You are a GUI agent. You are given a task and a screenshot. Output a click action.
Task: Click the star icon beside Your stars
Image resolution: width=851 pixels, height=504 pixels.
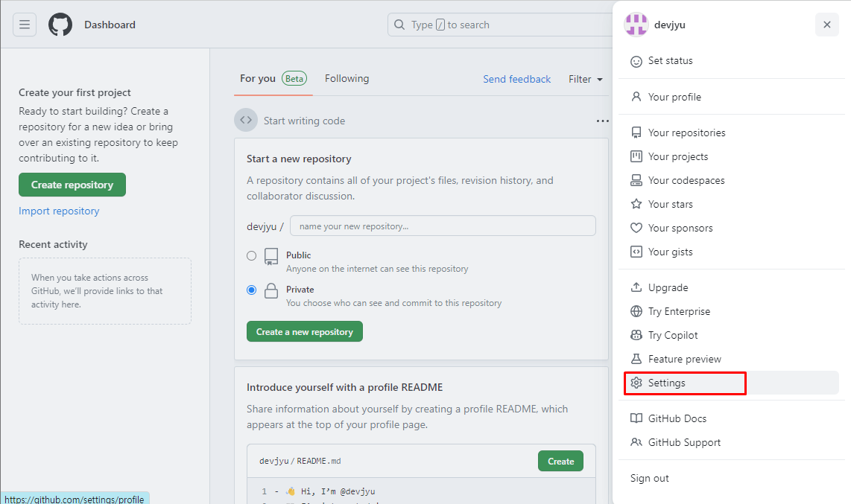point(636,204)
